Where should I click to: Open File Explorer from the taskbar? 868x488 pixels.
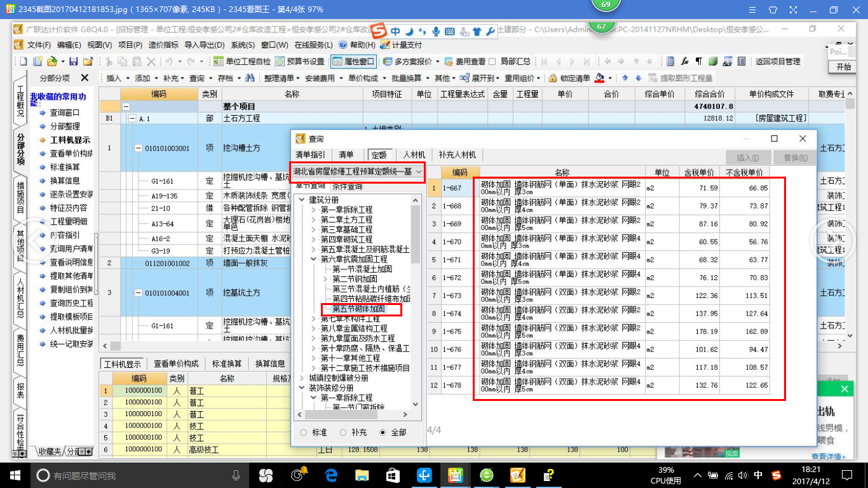pos(362,475)
